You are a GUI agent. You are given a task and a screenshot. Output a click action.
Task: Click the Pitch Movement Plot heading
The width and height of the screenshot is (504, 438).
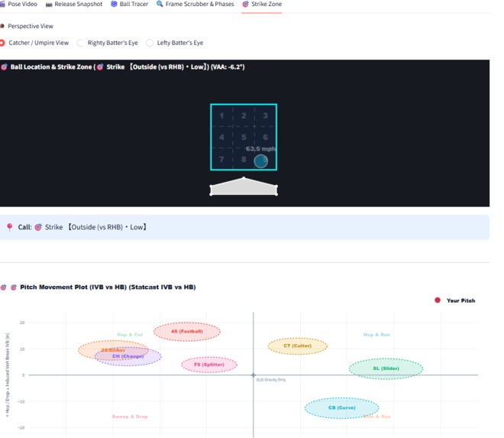[108, 287]
